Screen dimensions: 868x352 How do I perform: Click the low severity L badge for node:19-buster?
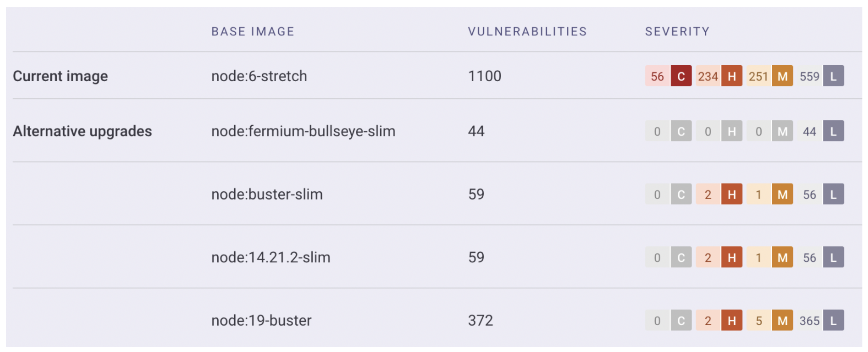833,320
